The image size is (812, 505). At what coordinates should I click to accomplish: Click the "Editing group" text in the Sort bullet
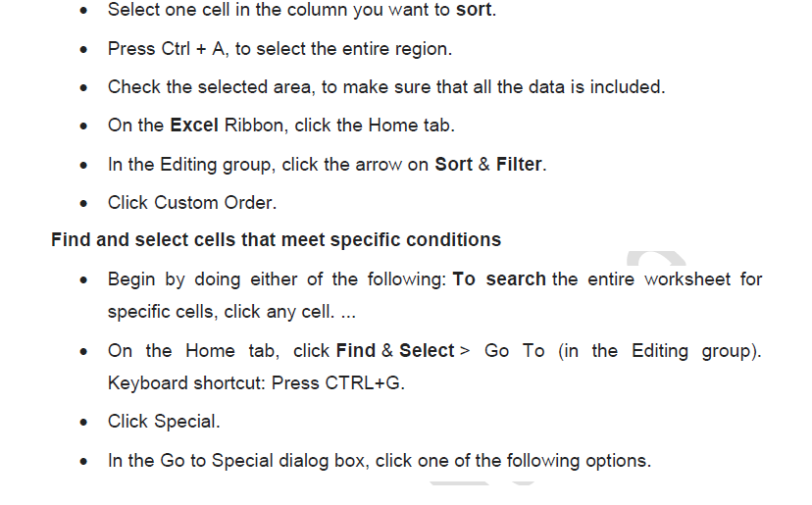pos(208,165)
